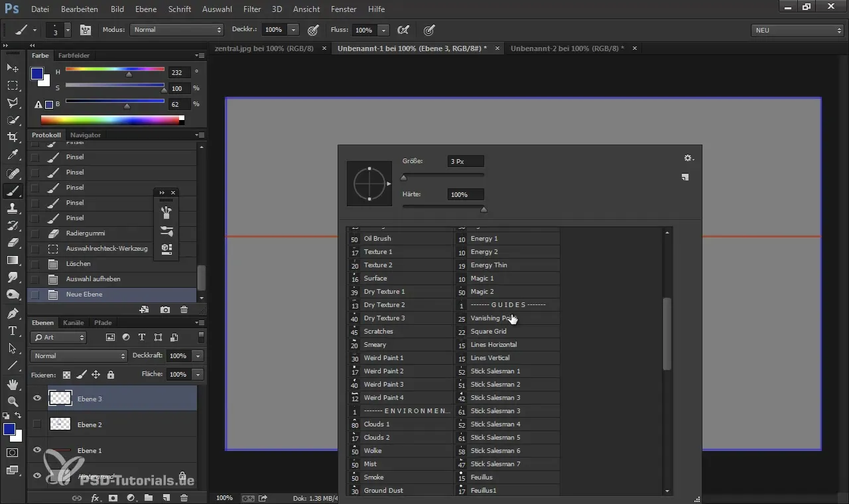Image resolution: width=849 pixels, height=504 pixels.
Task: Open the Ebene menu
Action: click(146, 9)
